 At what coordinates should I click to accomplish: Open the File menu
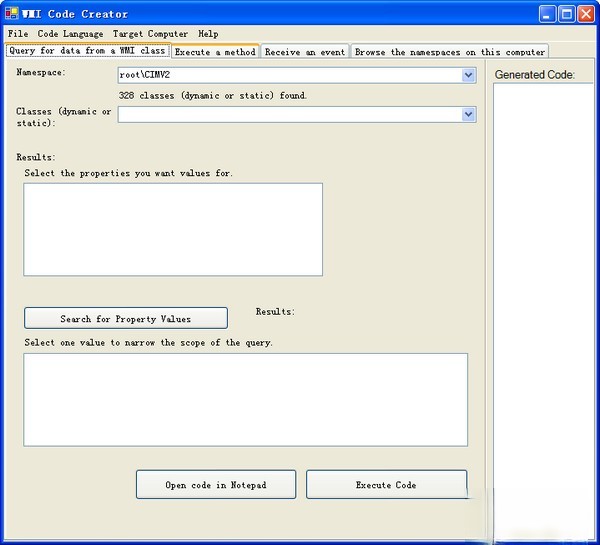tap(17, 34)
